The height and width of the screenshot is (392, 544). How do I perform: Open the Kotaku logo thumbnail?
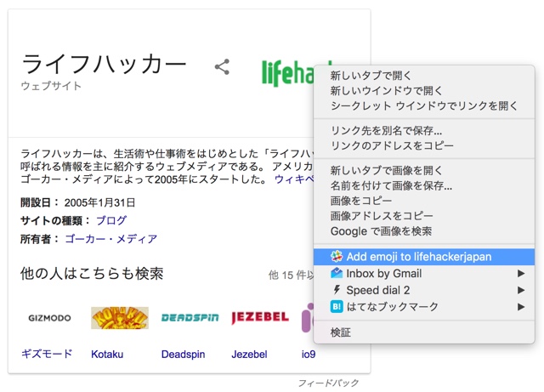click(120, 318)
